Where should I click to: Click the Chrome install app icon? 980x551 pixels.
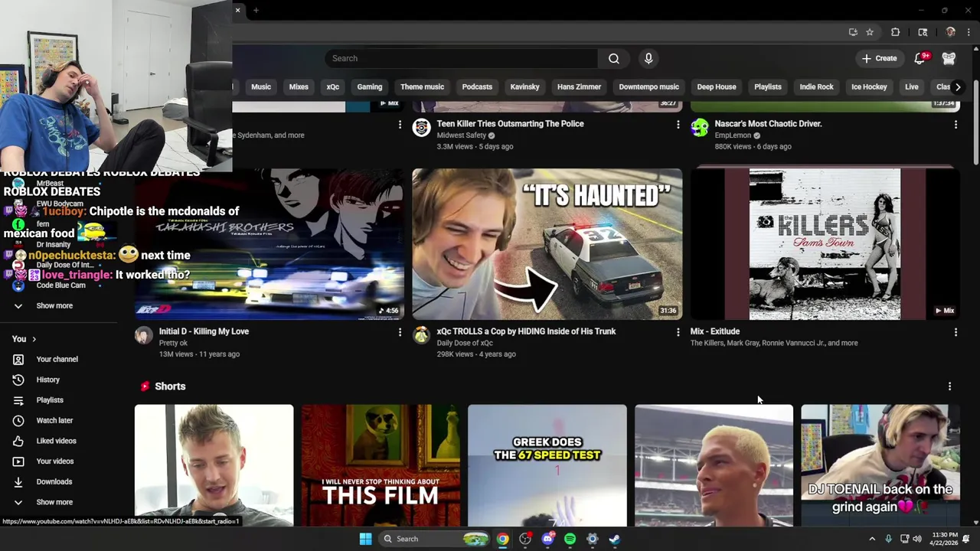[853, 32]
